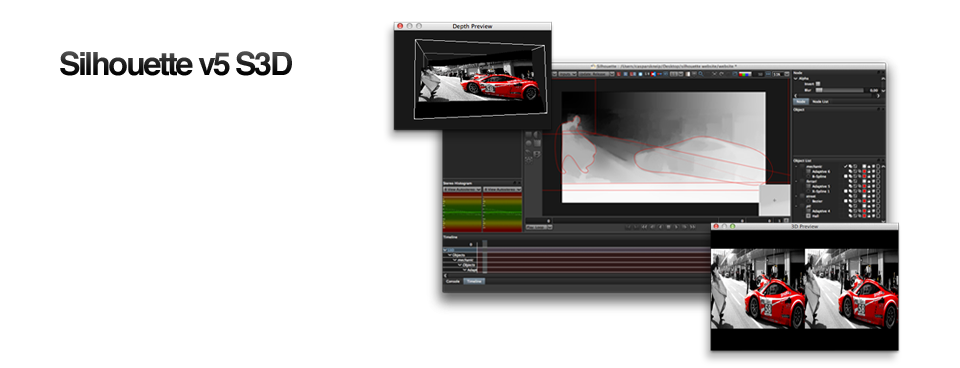This screenshot has height=368, width=960.
Task: Select the square shape tool in left toolbox
Action: click(x=537, y=143)
